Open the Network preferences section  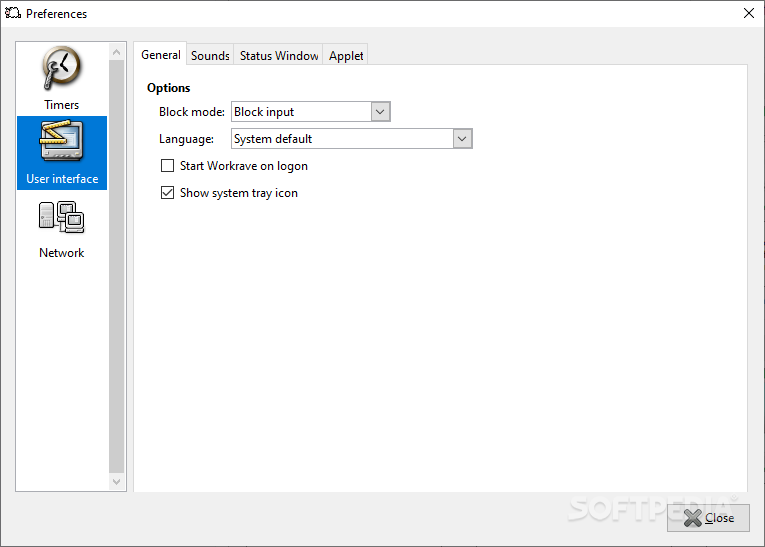61,229
